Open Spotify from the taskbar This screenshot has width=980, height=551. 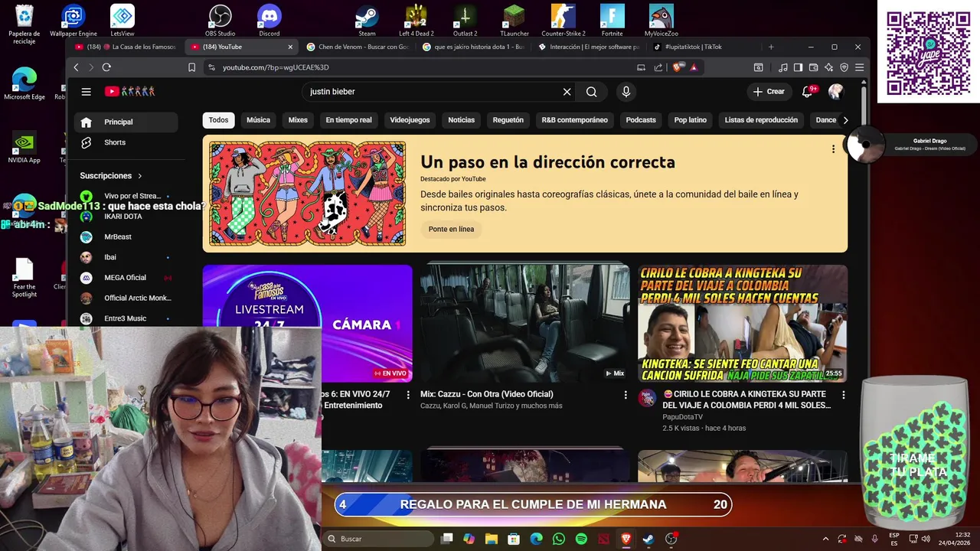tap(581, 539)
